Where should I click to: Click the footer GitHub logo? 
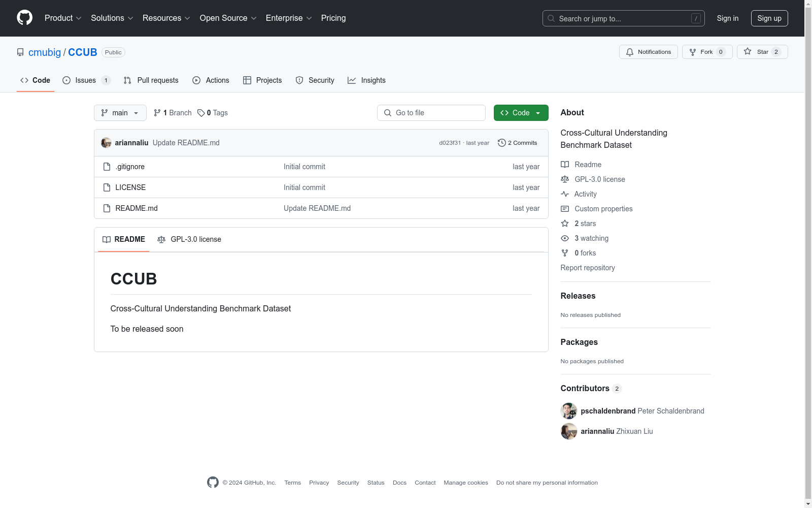pyautogui.click(x=213, y=482)
